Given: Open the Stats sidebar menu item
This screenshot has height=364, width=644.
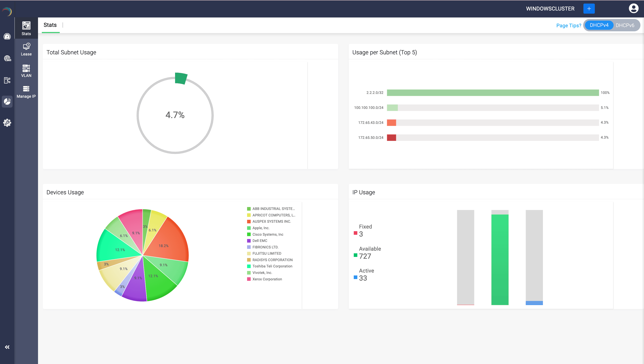Looking at the screenshot, I should coord(26,28).
